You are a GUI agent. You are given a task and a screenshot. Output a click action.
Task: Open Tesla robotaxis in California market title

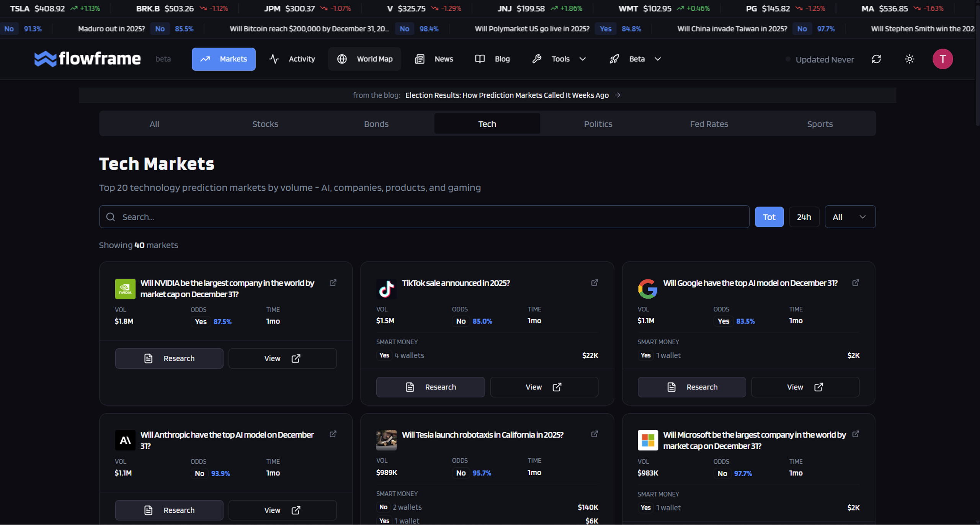[483, 435]
